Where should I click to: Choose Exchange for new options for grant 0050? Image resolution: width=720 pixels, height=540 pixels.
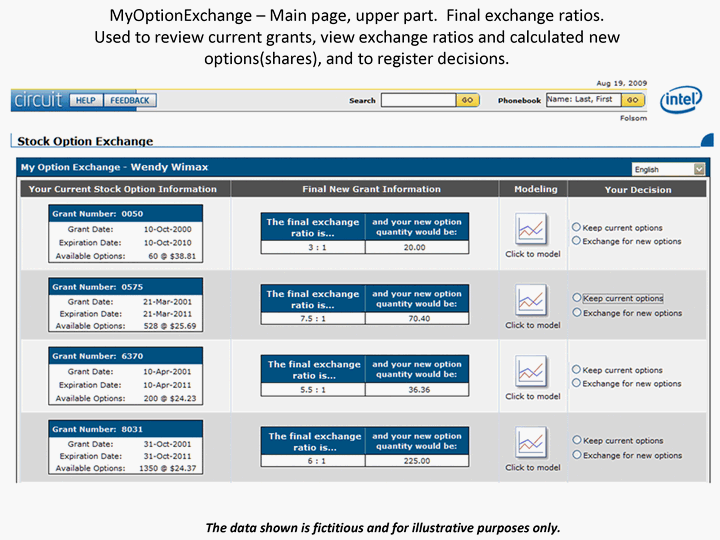pyautogui.click(x=576, y=241)
